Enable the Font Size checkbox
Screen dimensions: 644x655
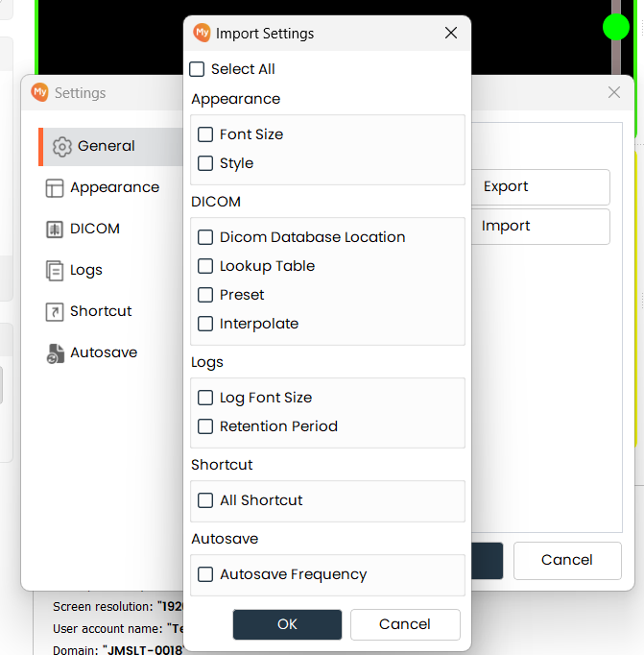pyautogui.click(x=205, y=134)
